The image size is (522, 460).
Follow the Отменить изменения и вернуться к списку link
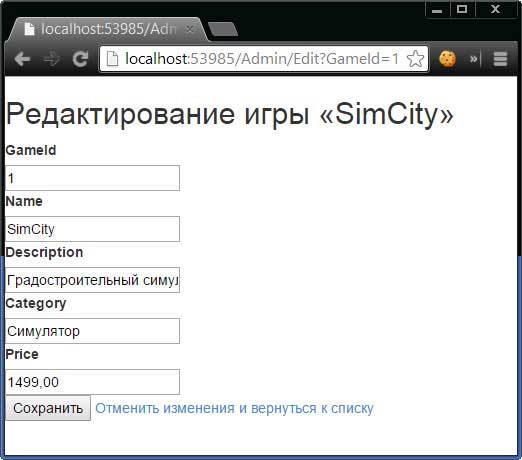234,408
